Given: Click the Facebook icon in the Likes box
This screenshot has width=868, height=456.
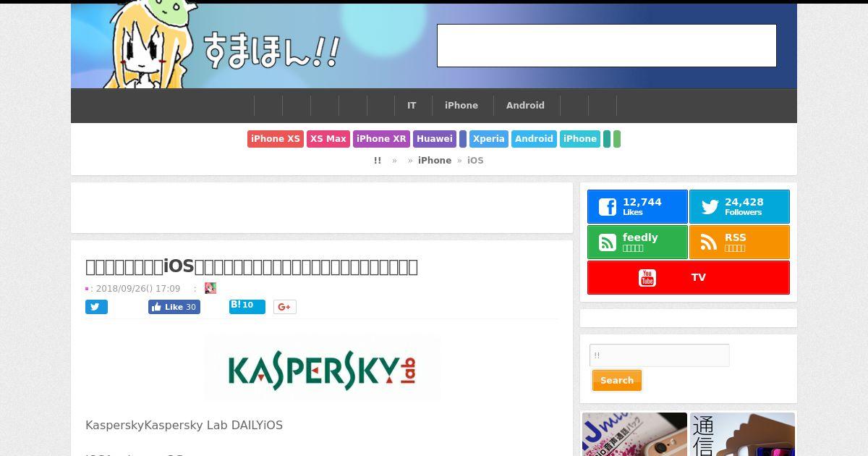Looking at the screenshot, I should tap(608, 208).
